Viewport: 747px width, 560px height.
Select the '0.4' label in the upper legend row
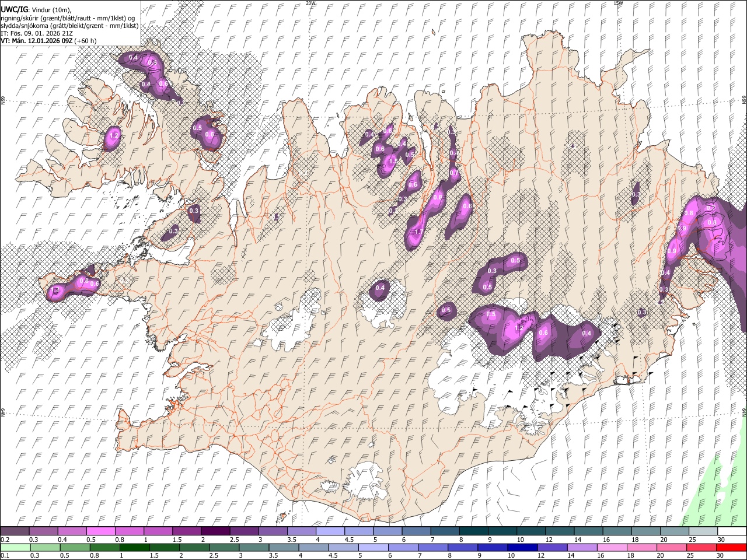pyautogui.click(x=62, y=540)
